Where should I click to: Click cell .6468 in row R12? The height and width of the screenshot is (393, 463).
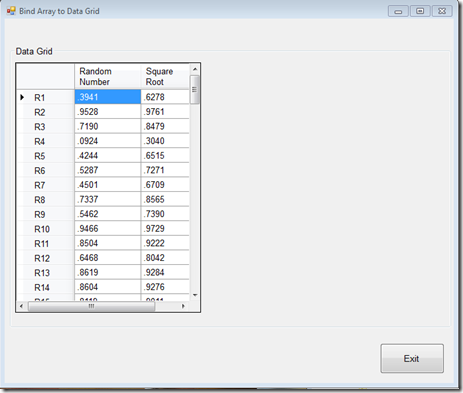click(x=108, y=258)
